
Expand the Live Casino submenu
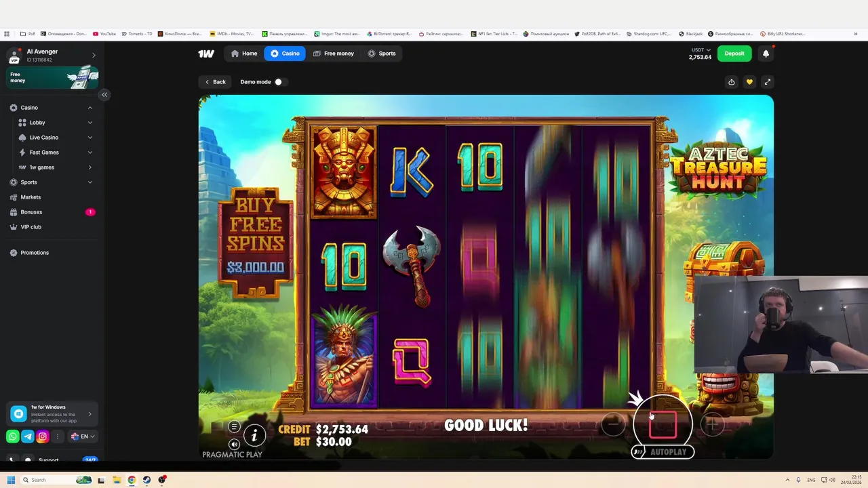click(x=90, y=138)
